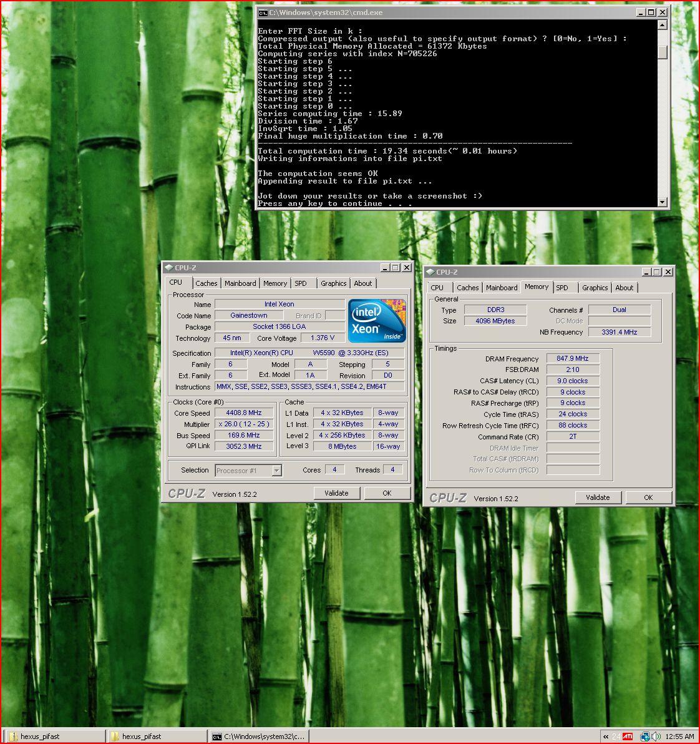Select Caches tab in right CPU-Z window

[468, 288]
